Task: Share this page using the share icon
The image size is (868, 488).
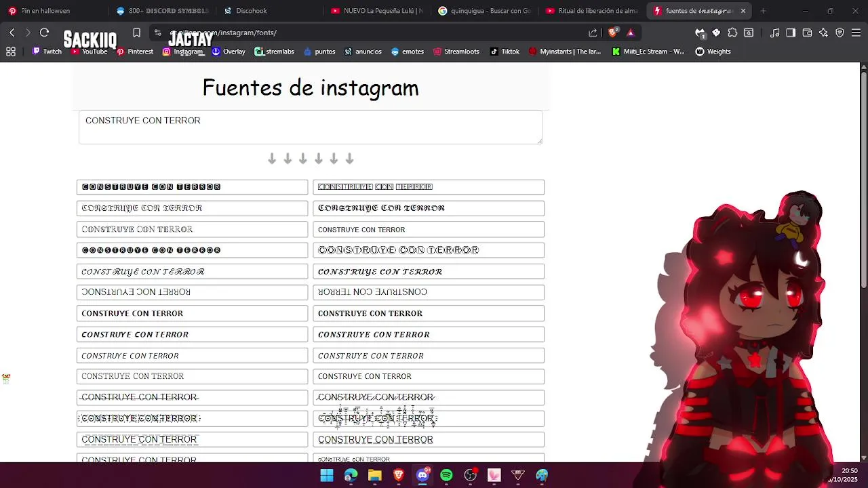Action: point(593,33)
